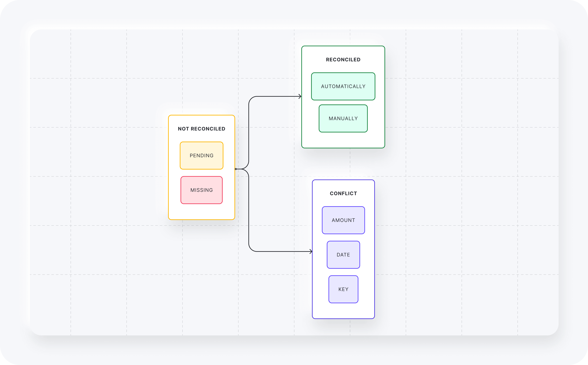Select the AUTOMATICALLY reconciled box
This screenshot has height=365, width=588.
343,86
